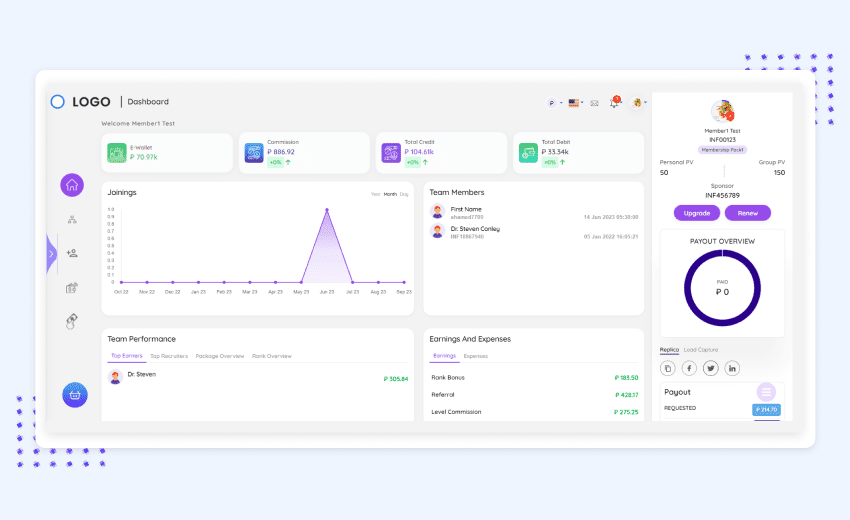Select the Package Overview tab
Screen dimensions: 850x520
(x=220, y=356)
